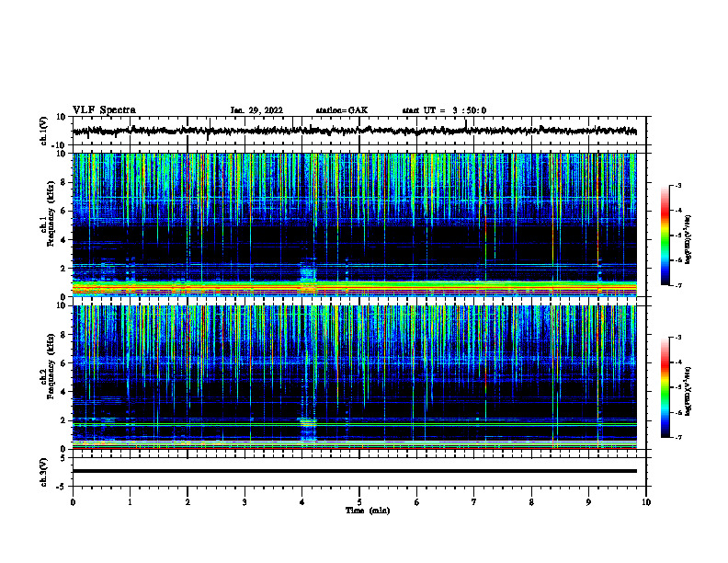The image size is (728, 563).
Task: Select the date text "Jan. 29, 2022"
Action: pos(256,110)
